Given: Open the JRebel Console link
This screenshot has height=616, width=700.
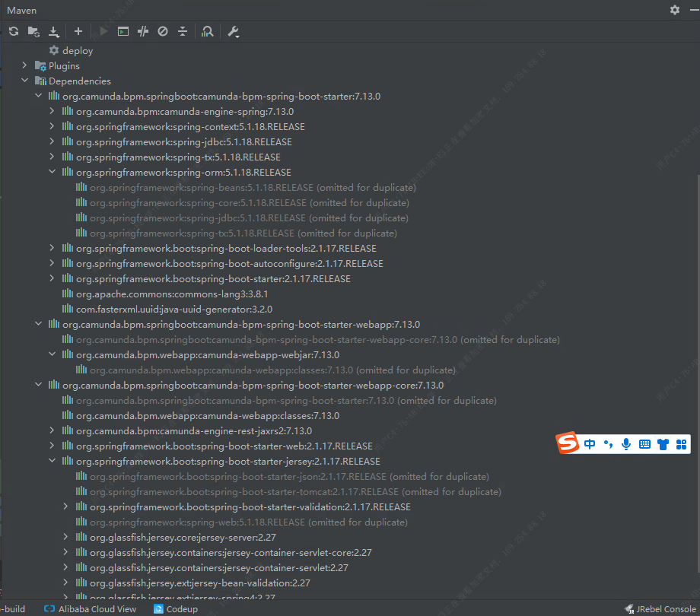Looking at the screenshot, I should pos(666,608).
